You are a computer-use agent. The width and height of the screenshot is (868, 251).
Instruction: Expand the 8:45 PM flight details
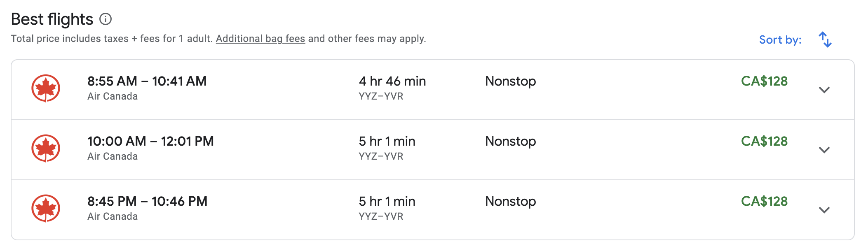824,210
